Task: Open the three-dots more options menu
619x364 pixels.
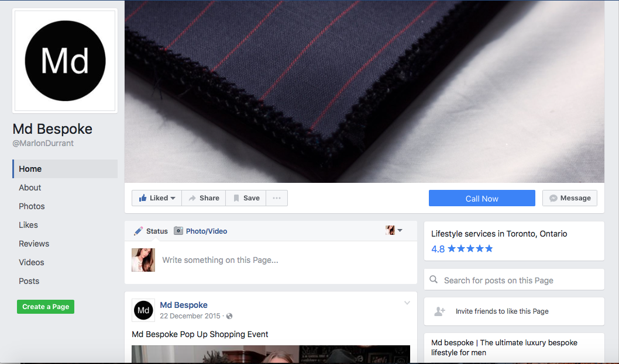Action: pyautogui.click(x=277, y=198)
